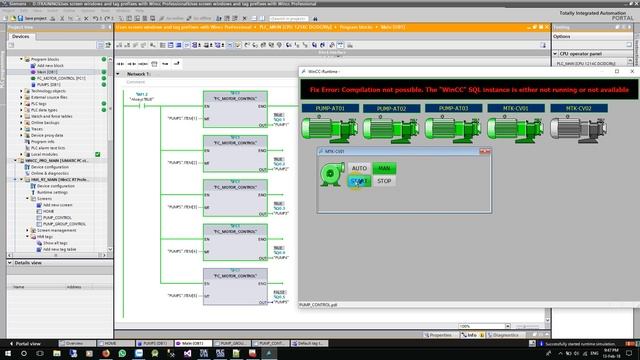The image size is (640, 360).
Task: Switch to the HOME editor tab at bottom
Action: [x=116, y=344]
